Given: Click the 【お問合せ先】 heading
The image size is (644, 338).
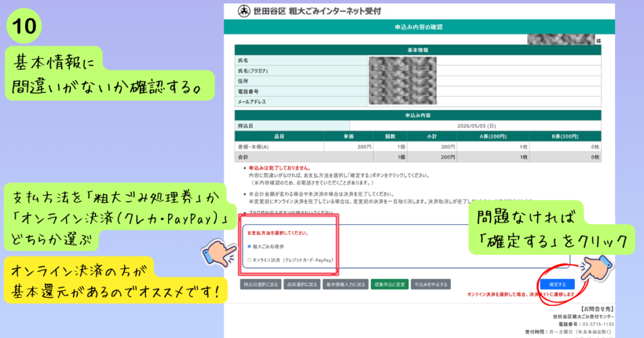Looking at the screenshot, I should tap(596, 309).
